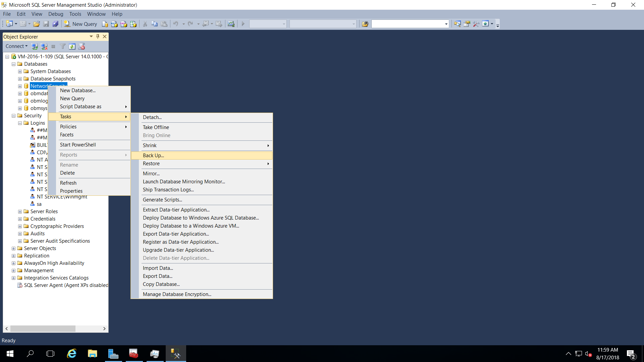Click Connect Object Explorer icon
This screenshot has width=644, height=362.
[x=35, y=46]
